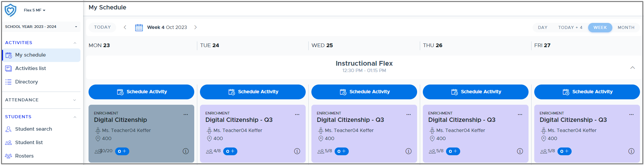Add students with the 0 + pill on Wednesday's card

[x=342, y=151]
